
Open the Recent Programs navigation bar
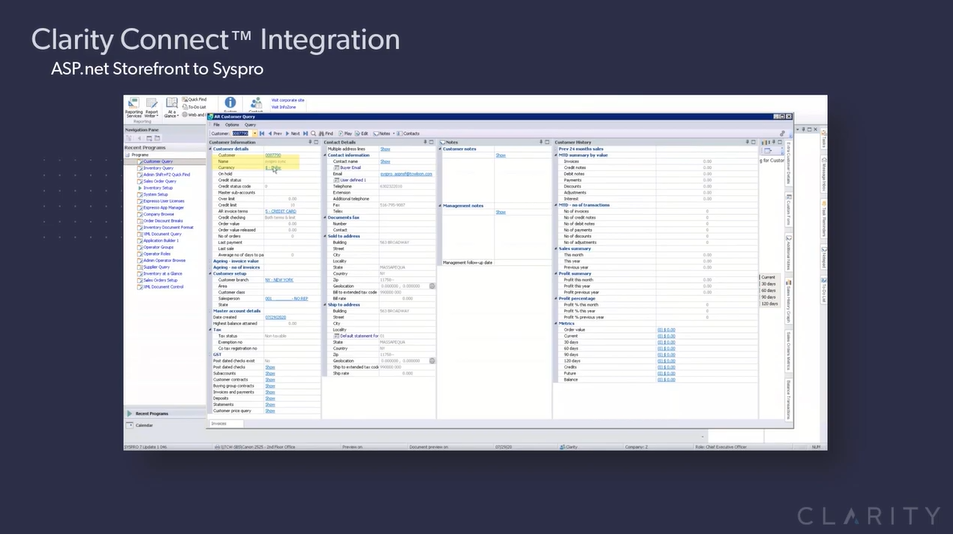(165, 413)
